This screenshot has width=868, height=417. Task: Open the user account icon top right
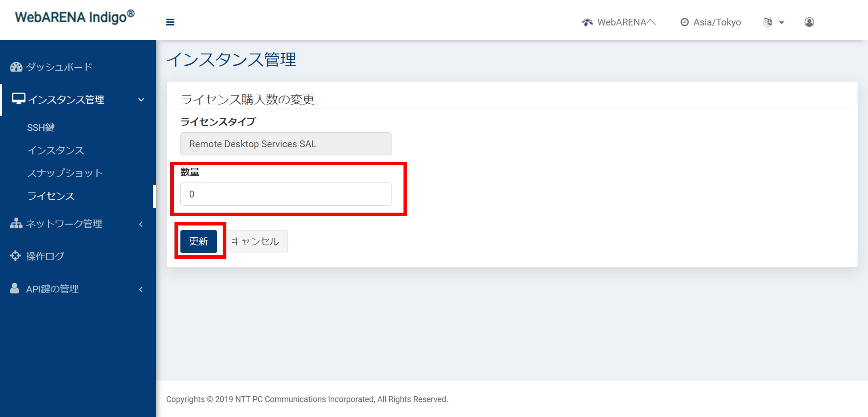click(x=809, y=22)
